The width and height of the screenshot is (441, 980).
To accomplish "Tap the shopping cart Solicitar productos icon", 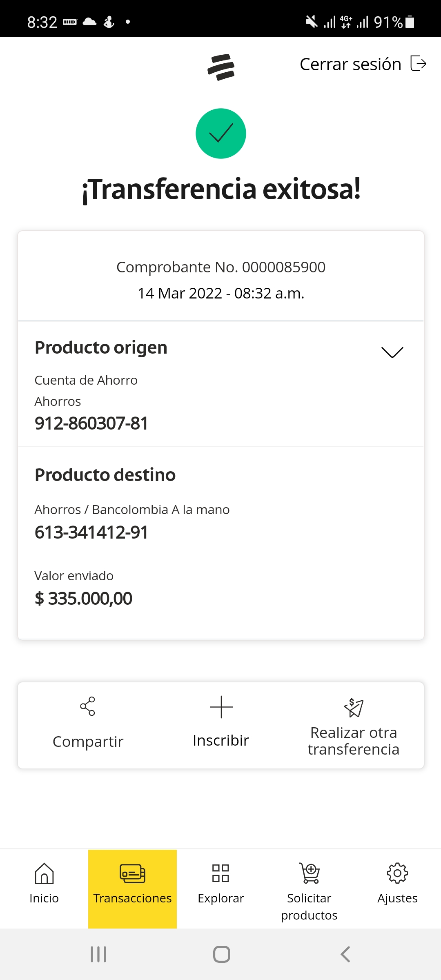I will coord(309,873).
